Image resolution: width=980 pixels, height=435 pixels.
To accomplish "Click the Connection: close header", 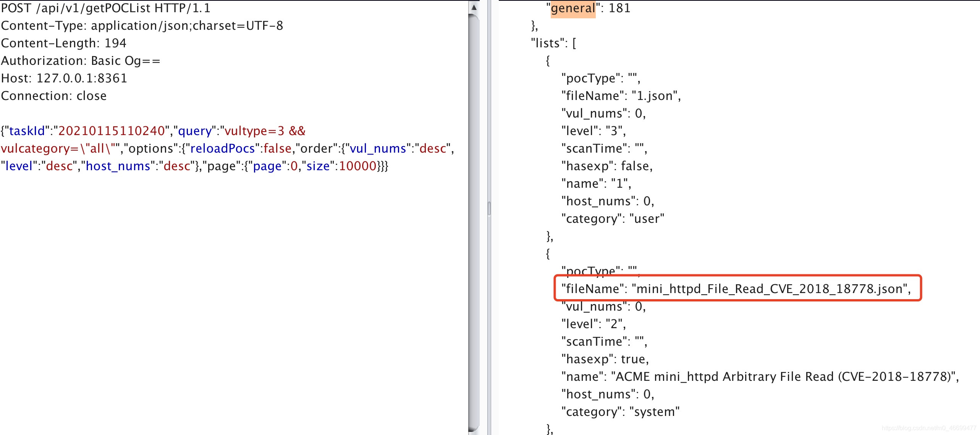I will (x=54, y=96).
